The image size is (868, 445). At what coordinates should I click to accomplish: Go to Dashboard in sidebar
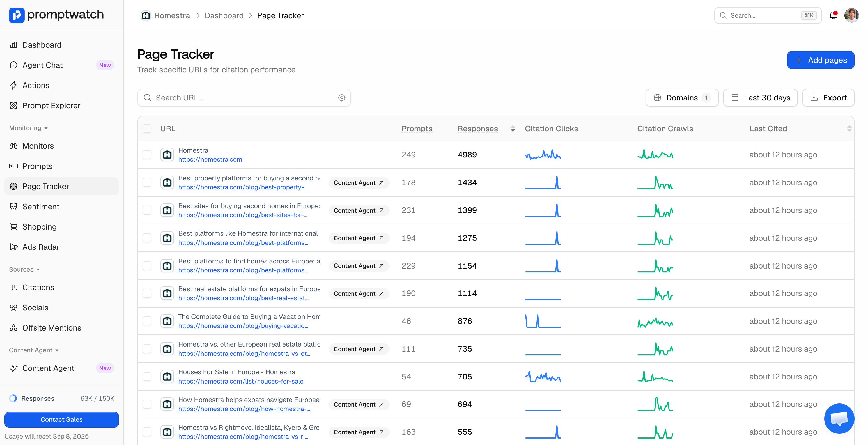(62, 45)
